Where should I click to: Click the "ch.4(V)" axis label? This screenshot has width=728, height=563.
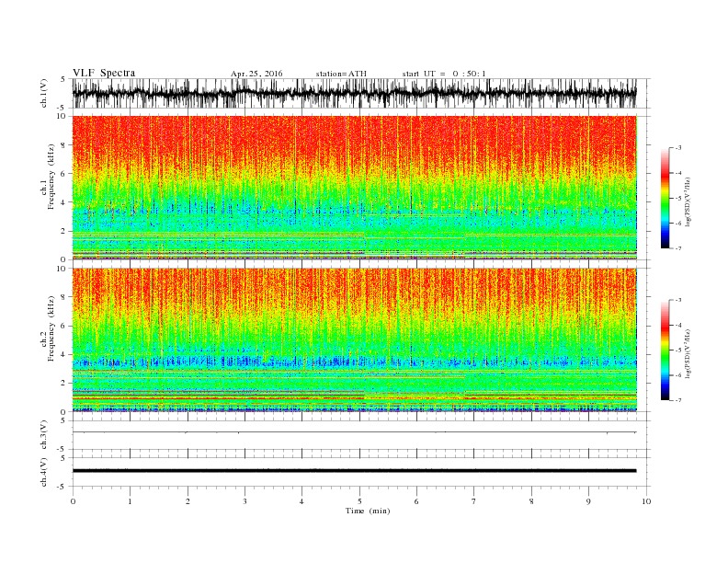44,473
